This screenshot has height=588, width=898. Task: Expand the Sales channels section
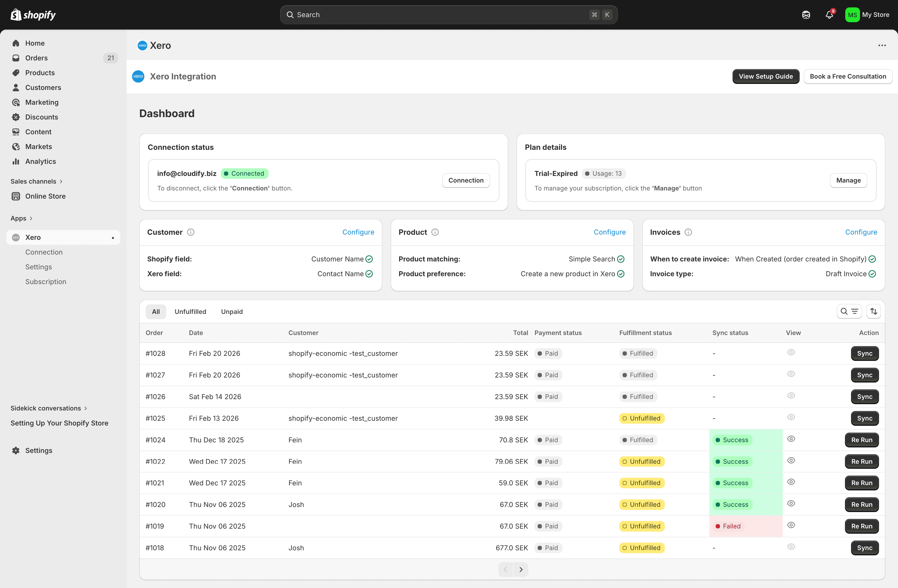tap(37, 181)
